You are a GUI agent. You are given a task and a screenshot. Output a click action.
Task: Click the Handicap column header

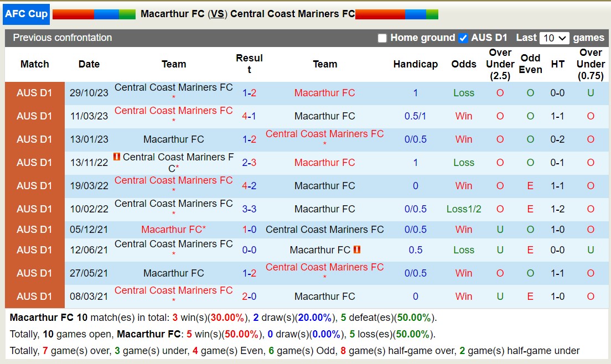(415, 64)
